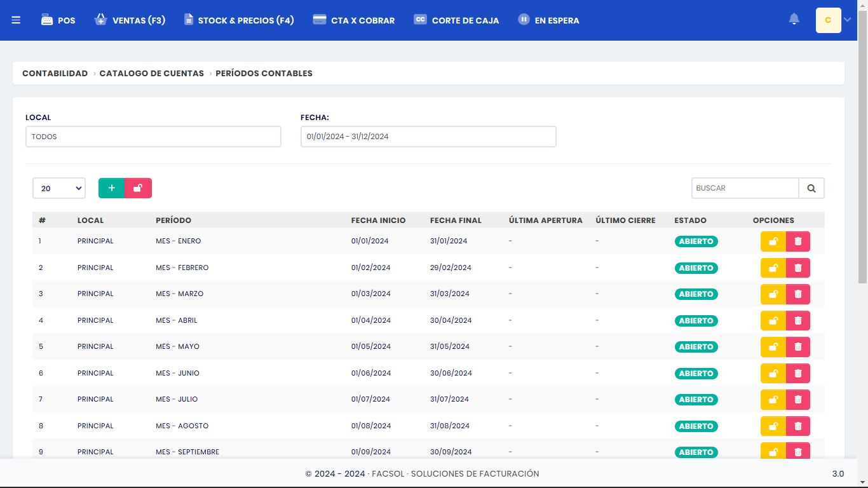Toggle lock for MES - MAYO period

773,347
